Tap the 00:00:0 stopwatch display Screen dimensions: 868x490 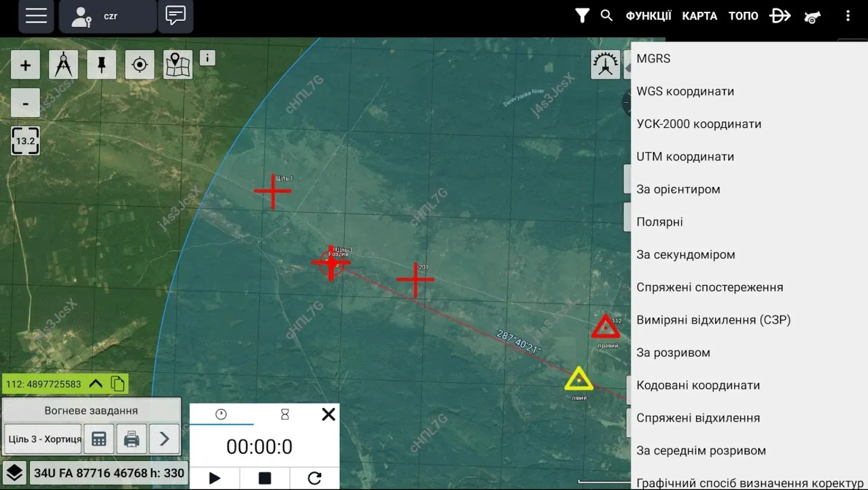pyautogui.click(x=260, y=446)
